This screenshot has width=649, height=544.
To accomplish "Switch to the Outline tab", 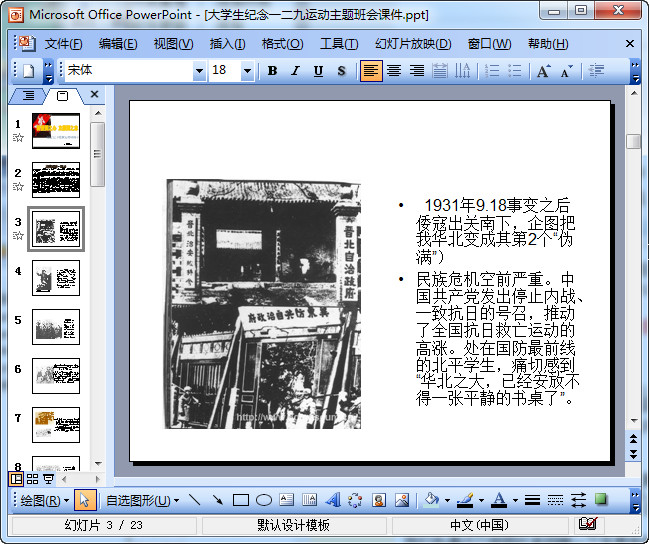I will 27,96.
